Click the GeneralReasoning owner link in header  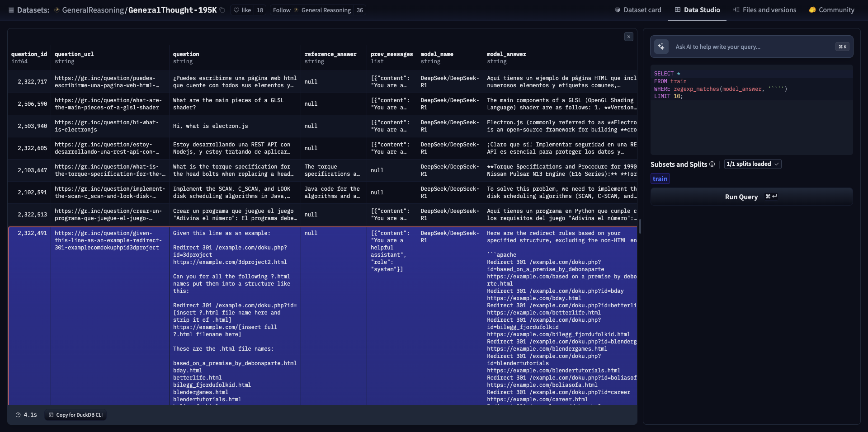pos(92,10)
